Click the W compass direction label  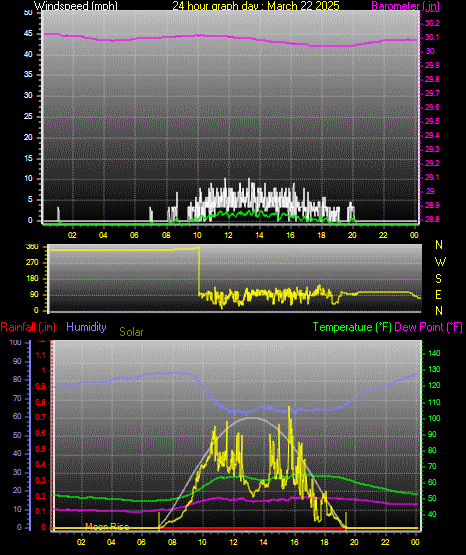(440, 262)
